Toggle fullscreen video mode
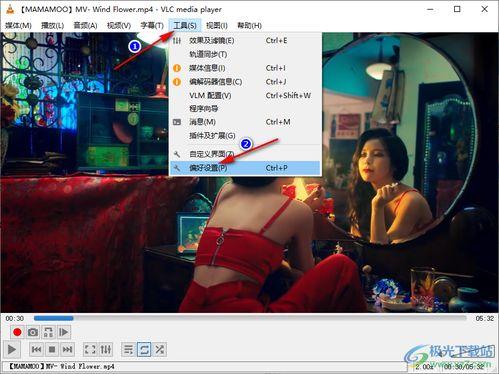The image size is (499, 374). click(x=90, y=350)
